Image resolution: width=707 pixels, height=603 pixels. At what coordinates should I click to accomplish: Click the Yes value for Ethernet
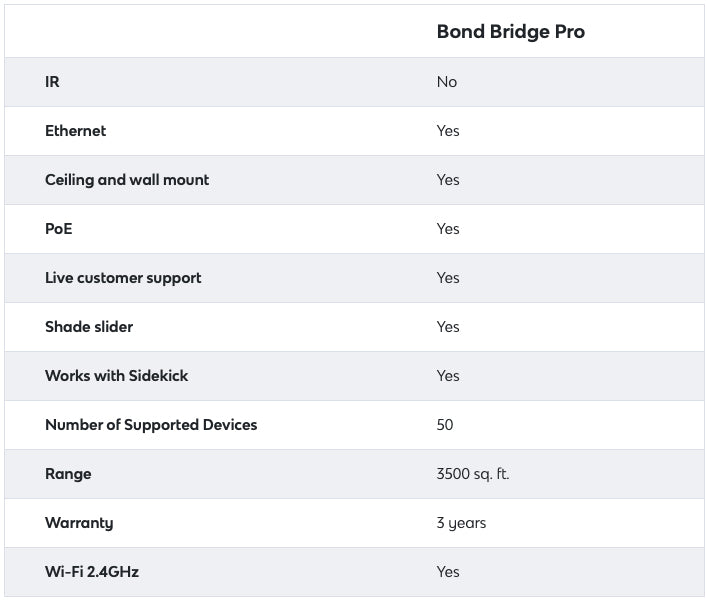(448, 131)
